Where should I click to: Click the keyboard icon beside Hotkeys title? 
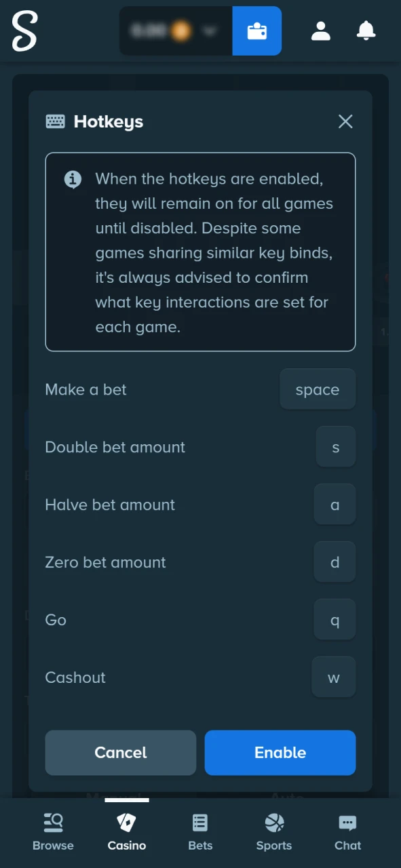(x=55, y=121)
